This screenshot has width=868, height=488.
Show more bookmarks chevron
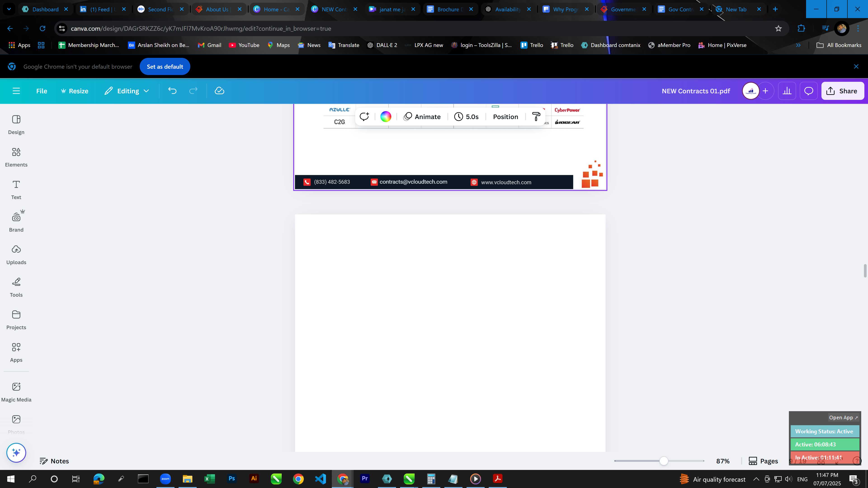(x=798, y=45)
